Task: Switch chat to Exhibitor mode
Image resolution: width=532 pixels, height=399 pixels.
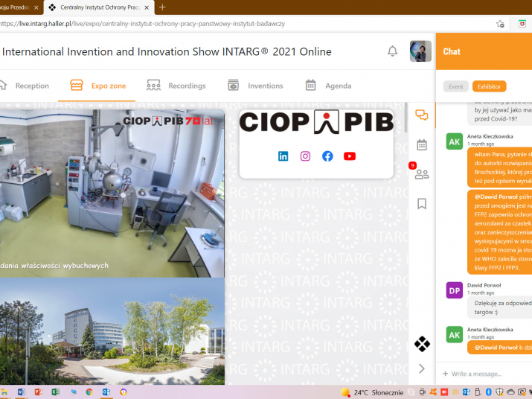Action: point(489,86)
